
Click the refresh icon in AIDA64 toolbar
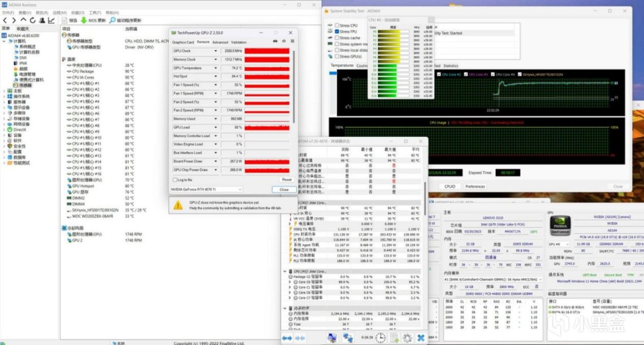(33, 20)
